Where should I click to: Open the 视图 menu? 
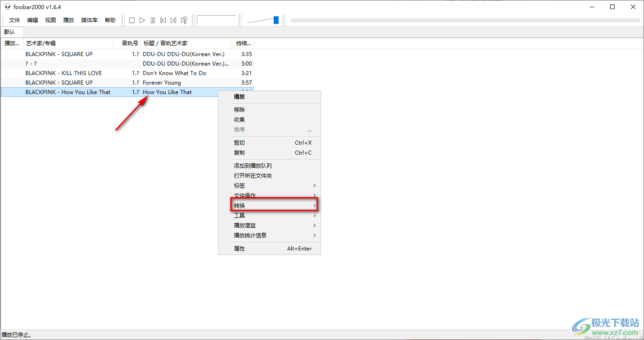(51, 20)
